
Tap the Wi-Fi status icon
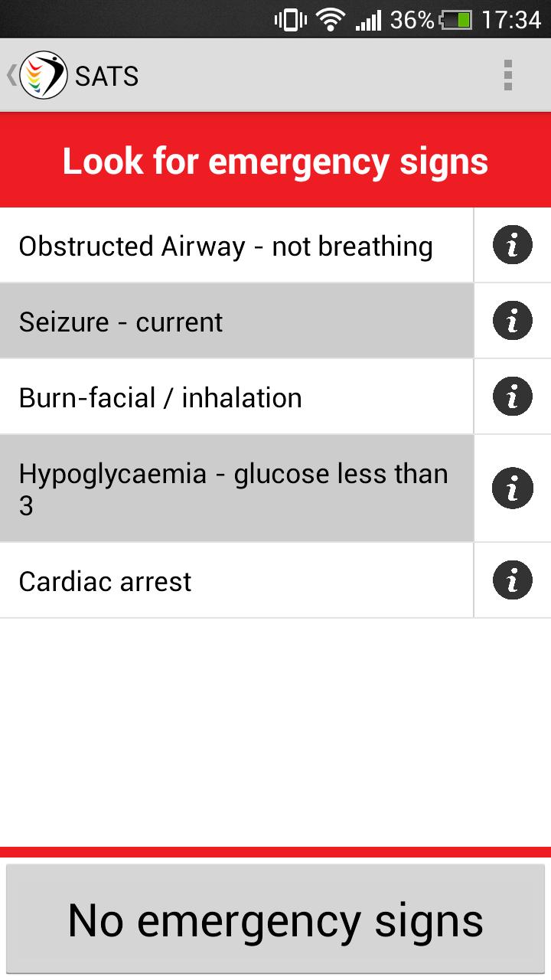331,19
